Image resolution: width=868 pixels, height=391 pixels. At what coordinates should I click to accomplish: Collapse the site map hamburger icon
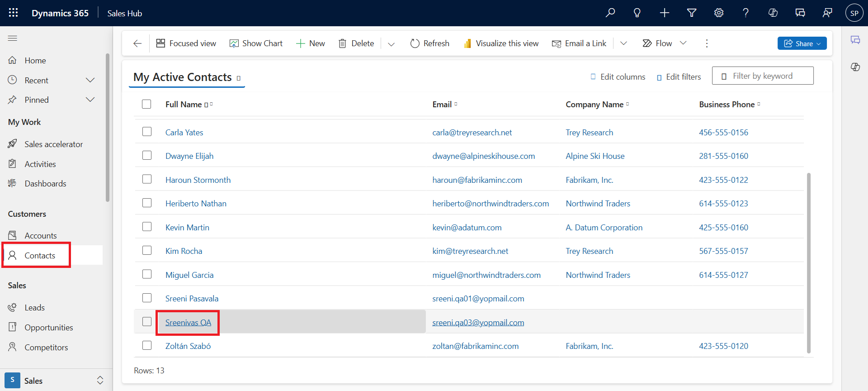pyautogui.click(x=13, y=38)
